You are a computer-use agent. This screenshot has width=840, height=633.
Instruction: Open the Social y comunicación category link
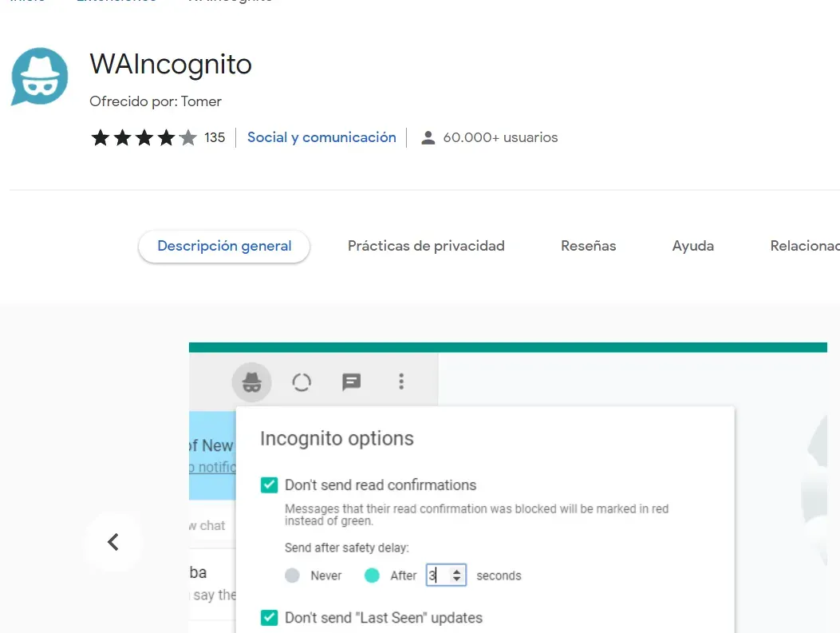321,137
